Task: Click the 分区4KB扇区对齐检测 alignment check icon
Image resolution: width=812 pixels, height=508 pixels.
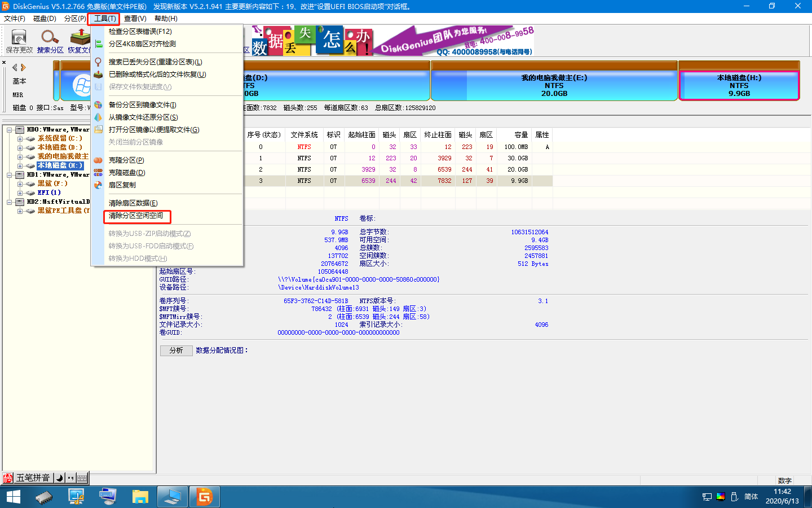Action: [x=99, y=44]
